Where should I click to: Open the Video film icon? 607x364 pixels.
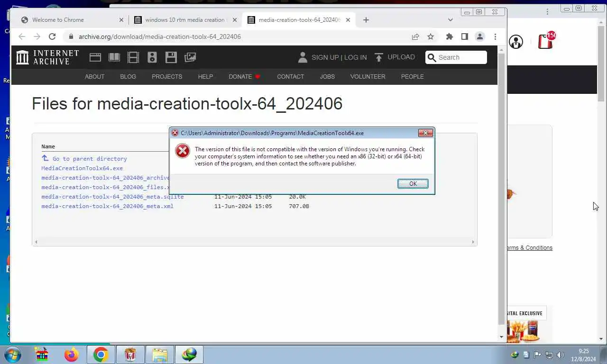coord(133,57)
